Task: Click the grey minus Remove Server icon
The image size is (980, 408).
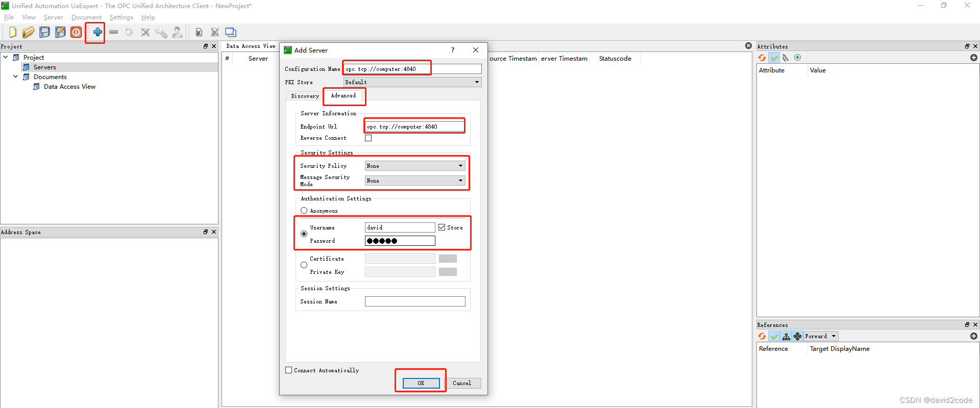Action: click(113, 32)
